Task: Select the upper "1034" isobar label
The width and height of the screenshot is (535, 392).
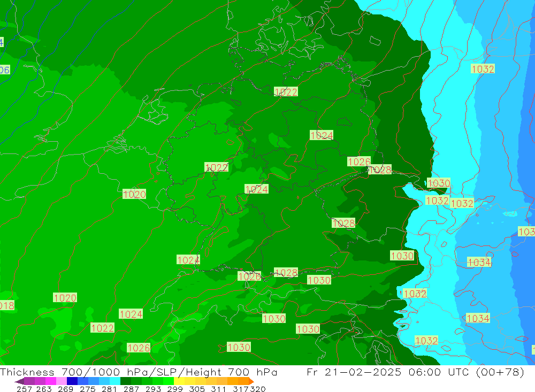Action: (x=479, y=262)
